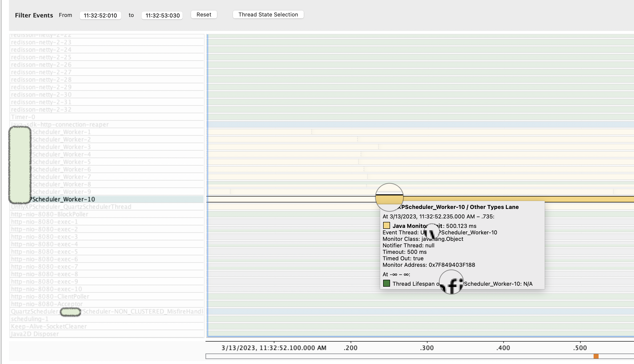The height and width of the screenshot is (364, 634).
Task: Select the redisson-netty-2-32 thread
Action: pos(41,109)
